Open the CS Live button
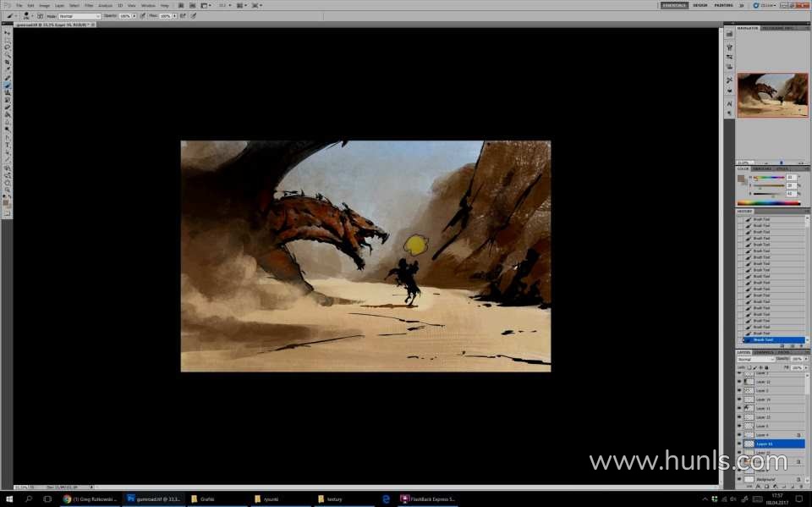The height and width of the screenshot is (507, 812). (765, 5)
